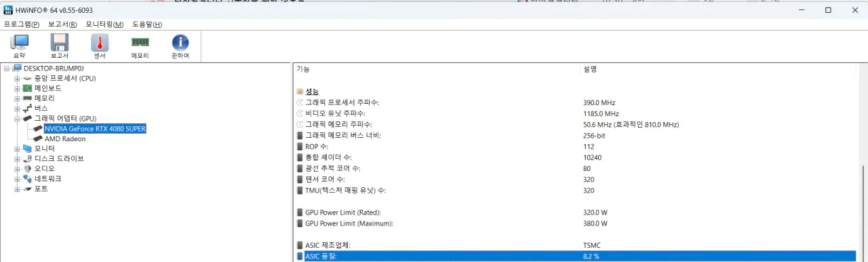Expand the 메인보드 tree node

(x=17, y=88)
